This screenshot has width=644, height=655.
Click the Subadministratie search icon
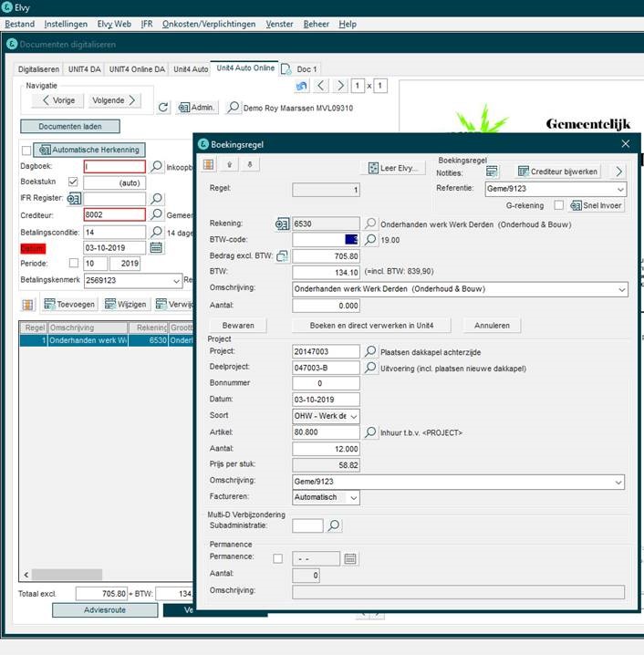point(334,525)
